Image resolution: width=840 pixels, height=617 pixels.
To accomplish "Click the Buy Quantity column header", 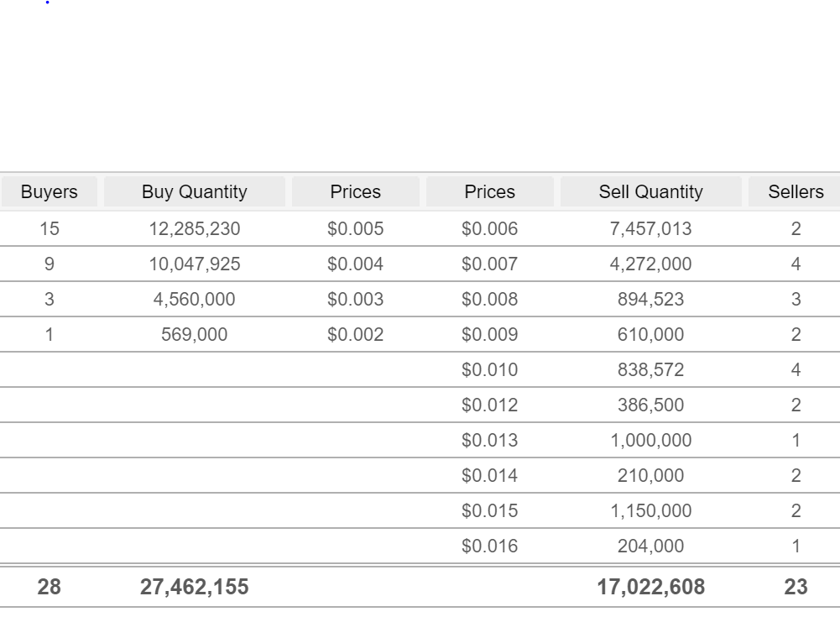I will (x=195, y=192).
